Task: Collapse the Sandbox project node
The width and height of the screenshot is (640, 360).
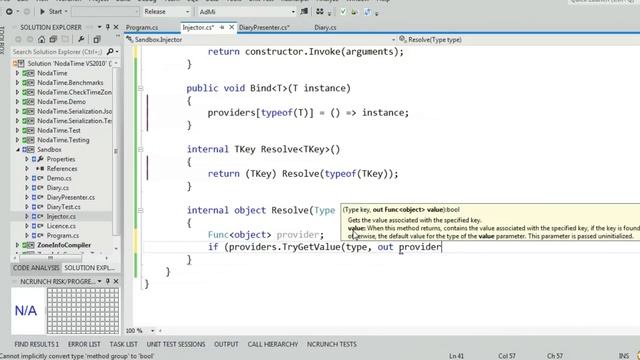Action: click(18, 149)
